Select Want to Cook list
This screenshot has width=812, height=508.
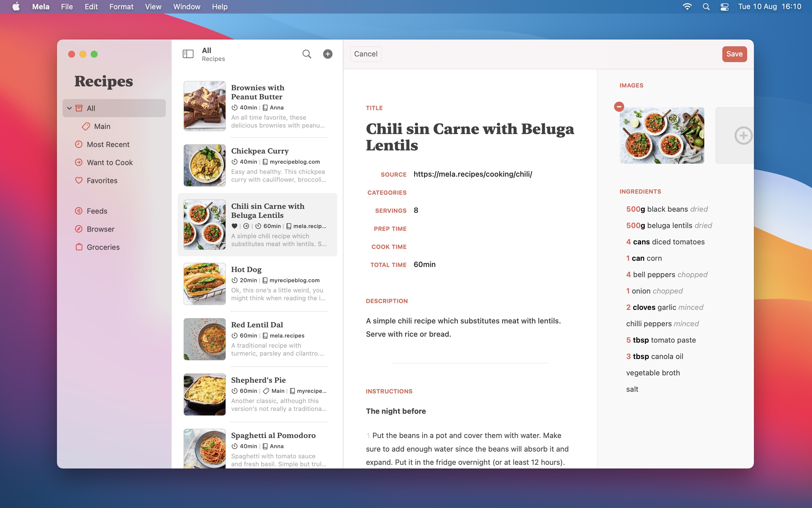pos(114,162)
